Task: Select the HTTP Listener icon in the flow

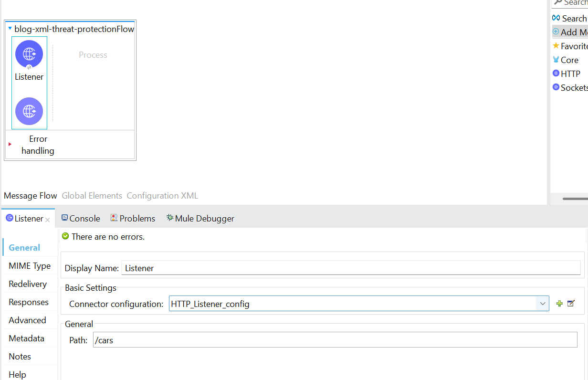Action: (x=29, y=54)
